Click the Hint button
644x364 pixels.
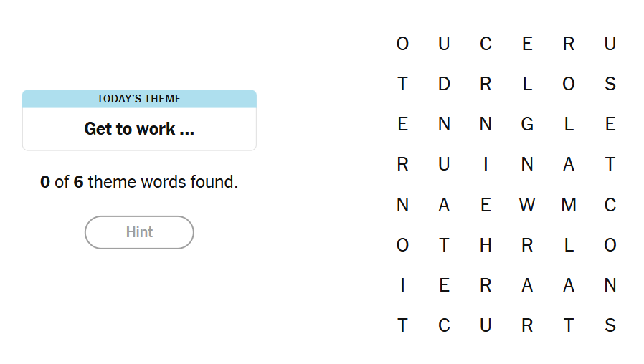coord(139,232)
